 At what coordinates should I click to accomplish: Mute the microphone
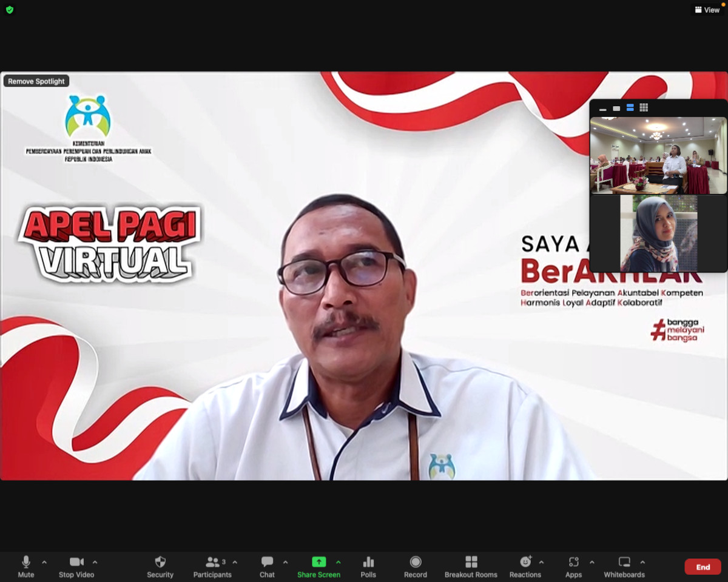26,566
